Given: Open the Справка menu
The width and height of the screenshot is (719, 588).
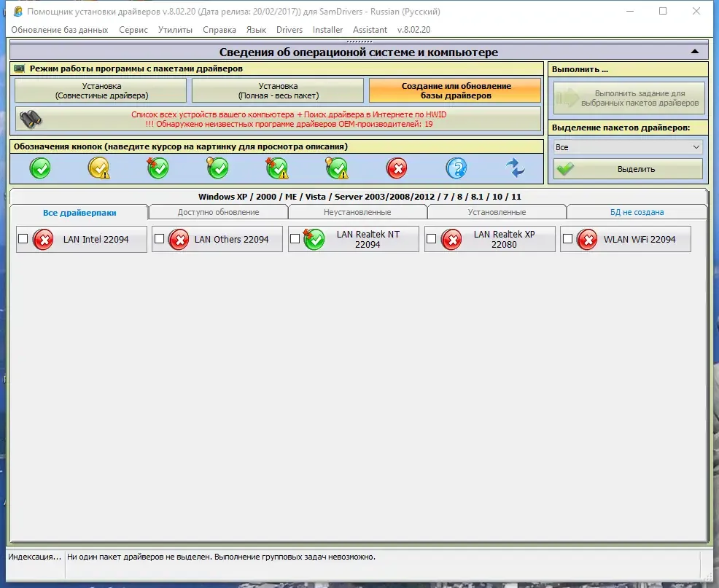Looking at the screenshot, I should tap(219, 30).
